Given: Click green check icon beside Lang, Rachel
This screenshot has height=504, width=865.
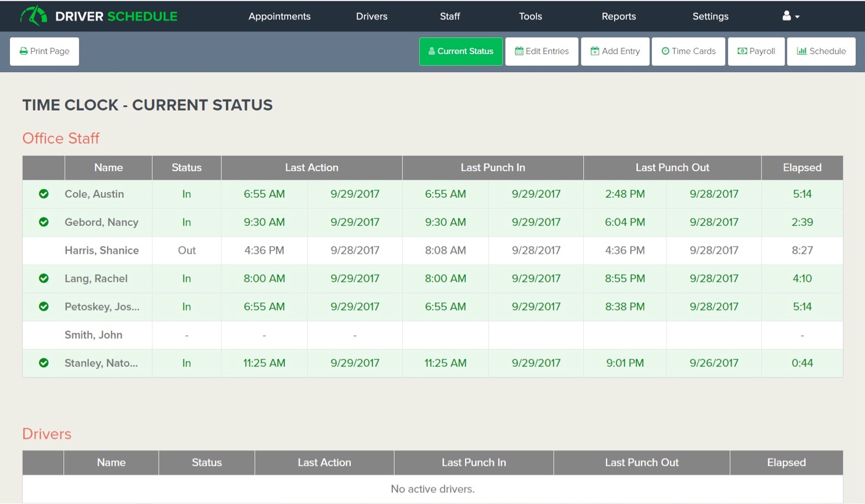Looking at the screenshot, I should pos(44,278).
